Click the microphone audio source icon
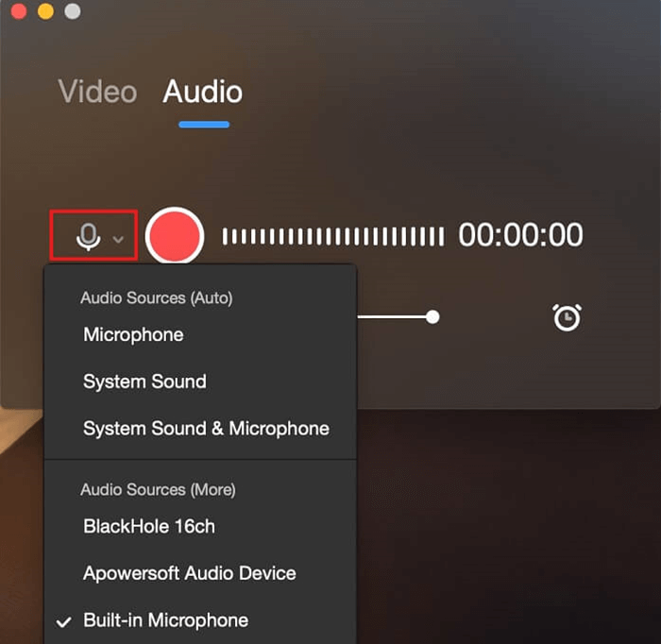The height and width of the screenshot is (644, 661). pyautogui.click(x=88, y=236)
